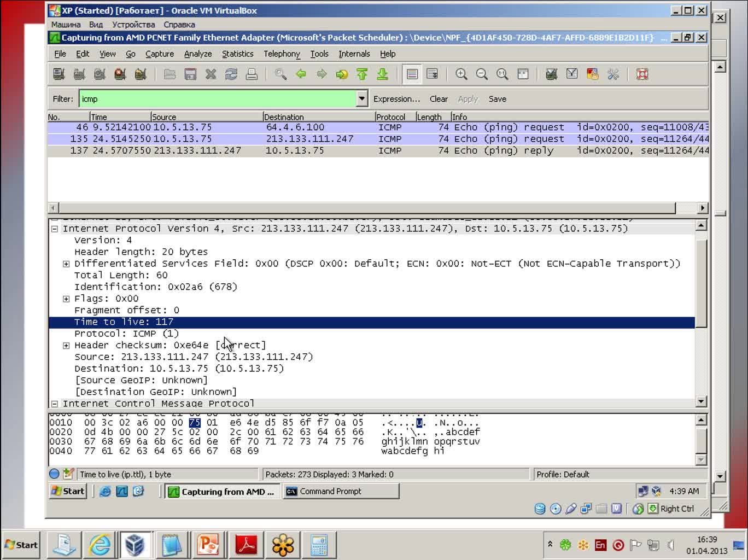Click the XP guest Start button
Viewport: 748px width, 560px height.
[x=68, y=491]
